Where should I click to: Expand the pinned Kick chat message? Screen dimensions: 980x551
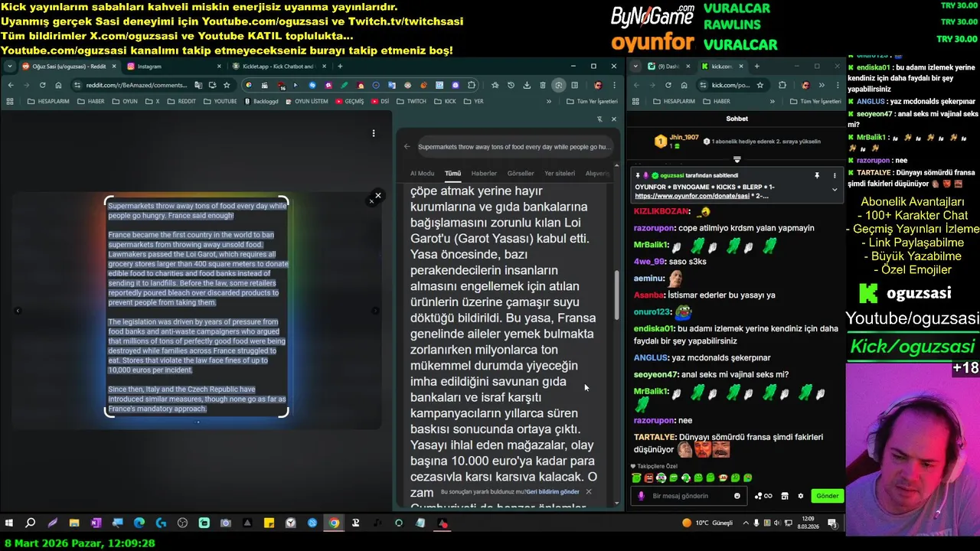pos(835,189)
